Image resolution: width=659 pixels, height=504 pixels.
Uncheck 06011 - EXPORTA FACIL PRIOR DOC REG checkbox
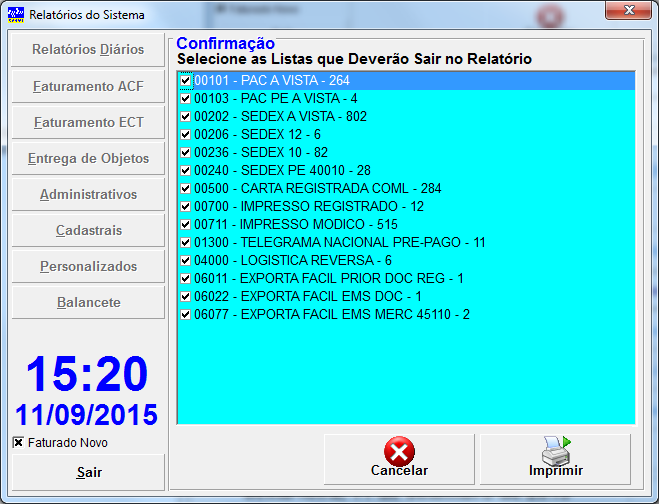coord(185,278)
